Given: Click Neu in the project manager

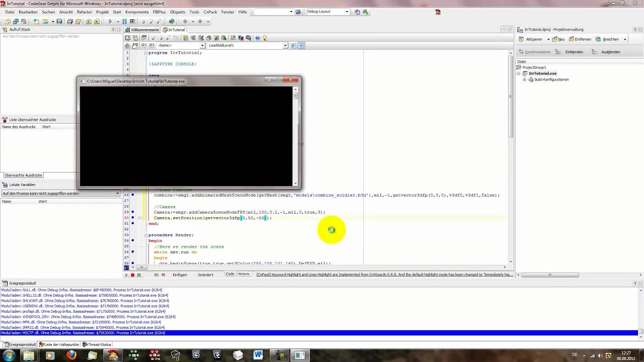Looking at the screenshot, I should click(x=558, y=39).
